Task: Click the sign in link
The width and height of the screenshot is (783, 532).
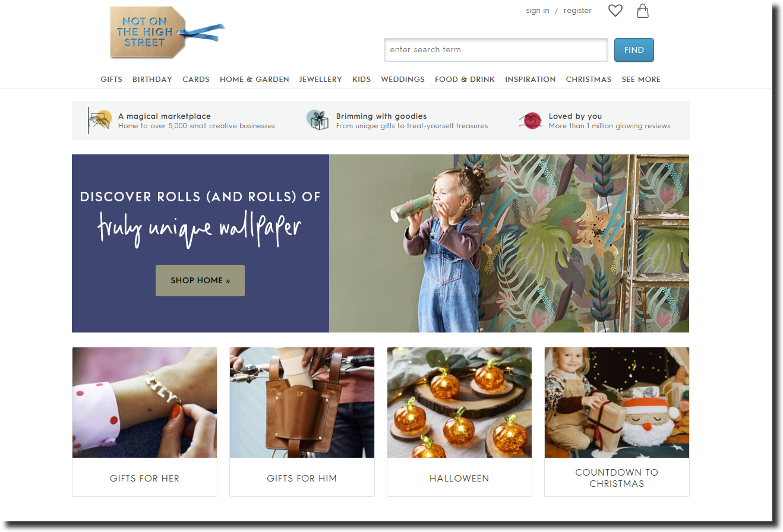Action: coord(538,11)
